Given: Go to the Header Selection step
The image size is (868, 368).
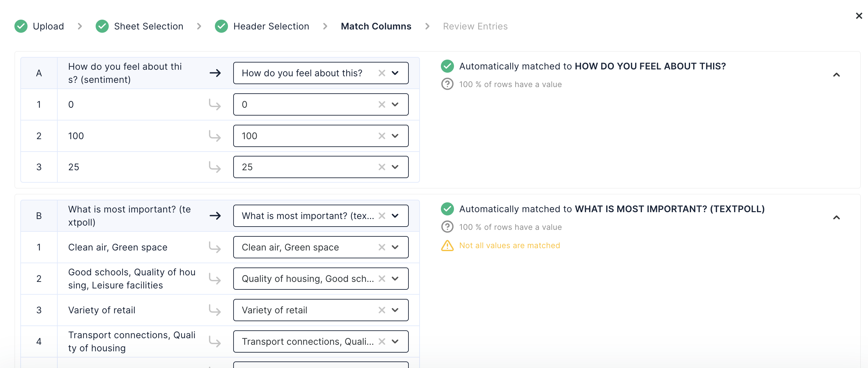Looking at the screenshot, I should 271,26.
